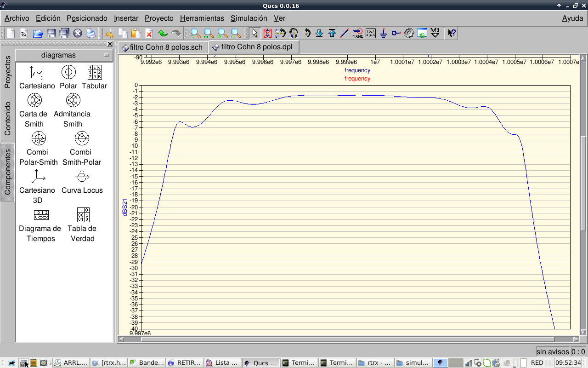Image resolution: width=588 pixels, height=368 pixels.
Task: Click the Insert Equation icon
Action: pyautogui.click(x=370, y=33)
